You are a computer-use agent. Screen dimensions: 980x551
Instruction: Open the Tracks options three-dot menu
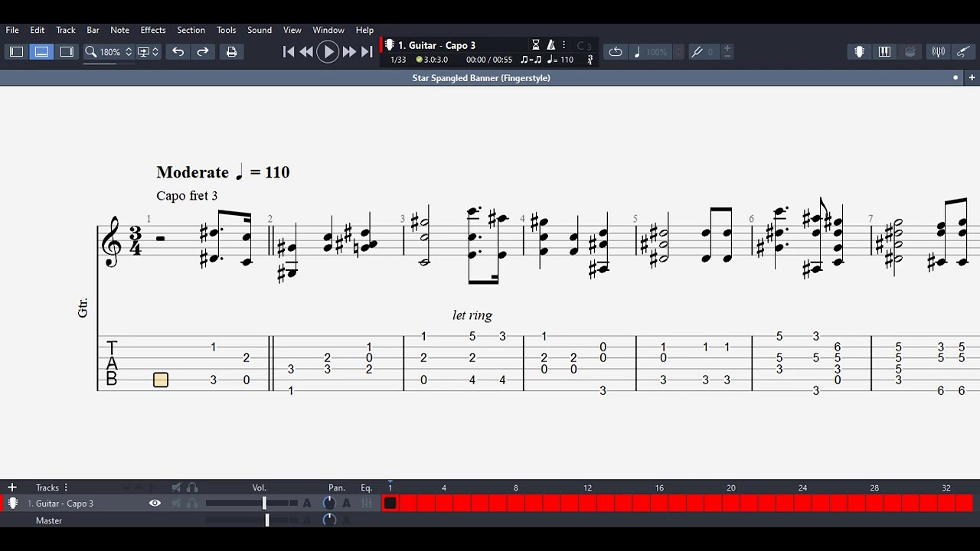coord(66,487)
